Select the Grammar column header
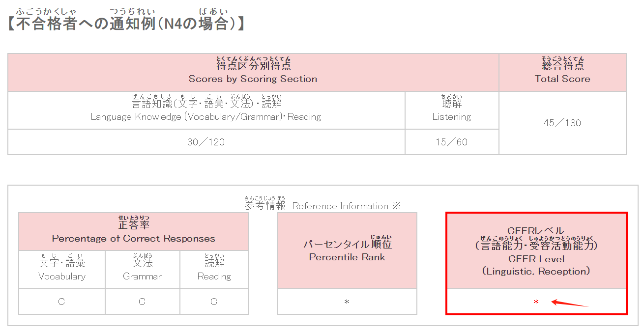 point(142,270)
